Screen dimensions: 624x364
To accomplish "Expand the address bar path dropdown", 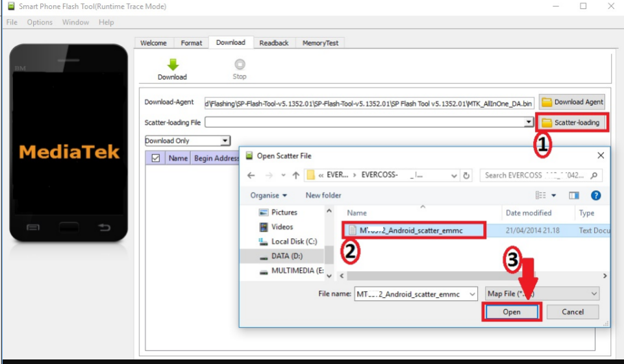I will 454,175.
